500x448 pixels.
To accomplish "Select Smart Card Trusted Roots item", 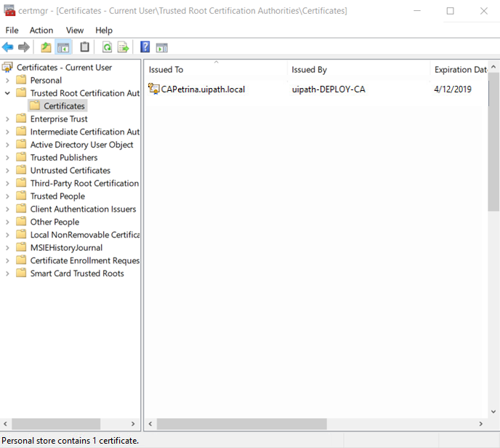I will (x=77, y=273).
